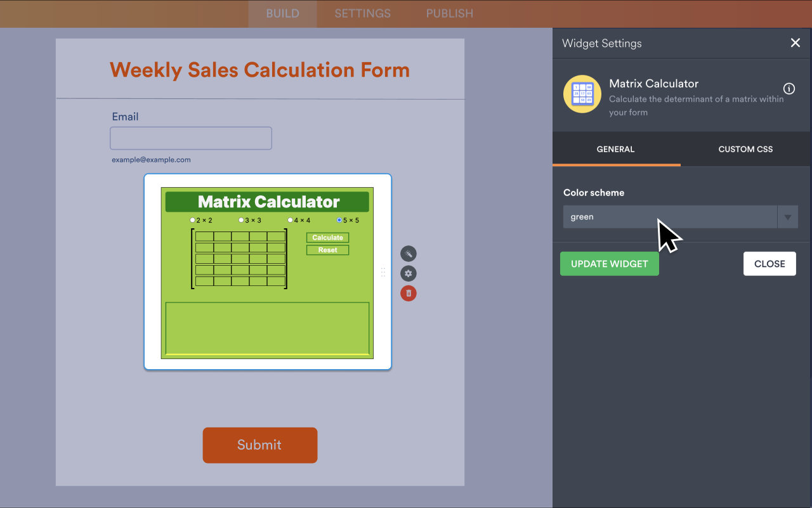Select the 5 × 5 matrix radio

coord(339,220)
